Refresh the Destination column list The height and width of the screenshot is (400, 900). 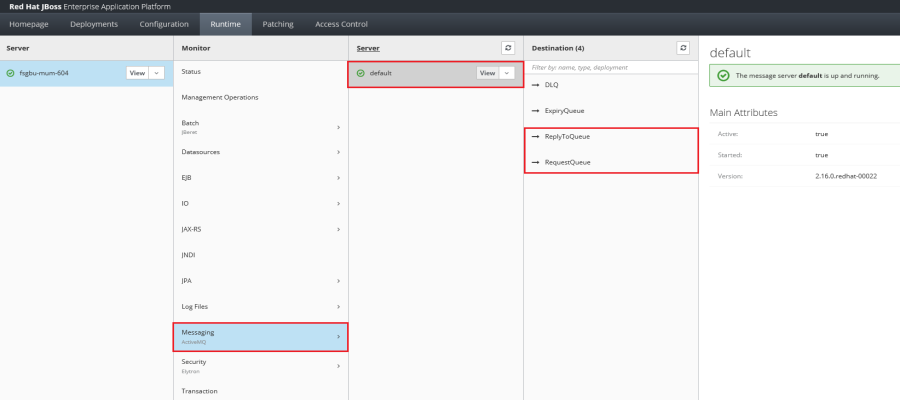[x=683, y=48]
